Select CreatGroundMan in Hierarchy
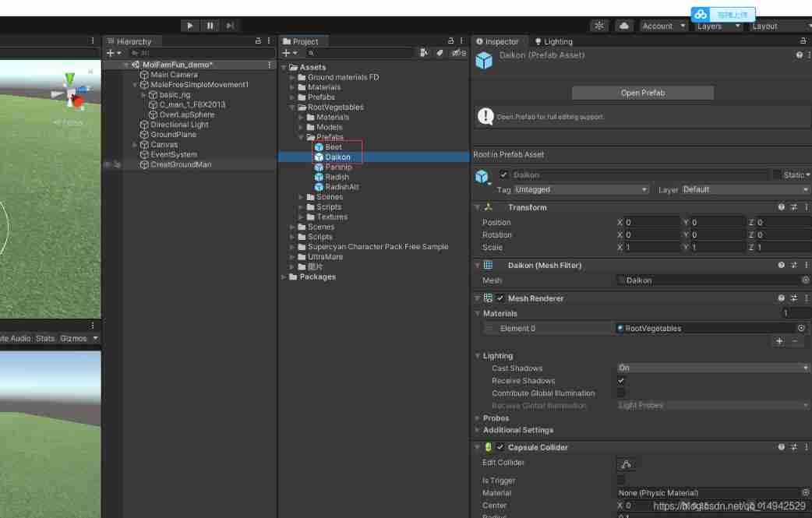This screenshot has width=812, height=518. point(181,164)
